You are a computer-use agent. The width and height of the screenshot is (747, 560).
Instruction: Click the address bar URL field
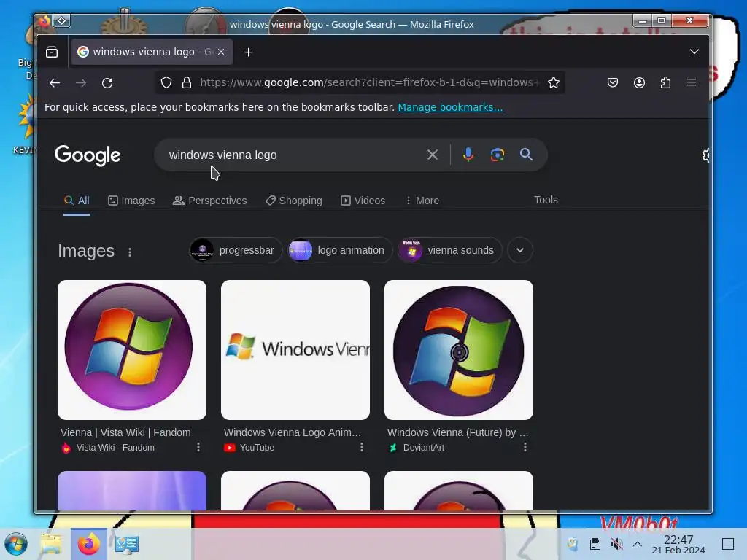[369, 82]
